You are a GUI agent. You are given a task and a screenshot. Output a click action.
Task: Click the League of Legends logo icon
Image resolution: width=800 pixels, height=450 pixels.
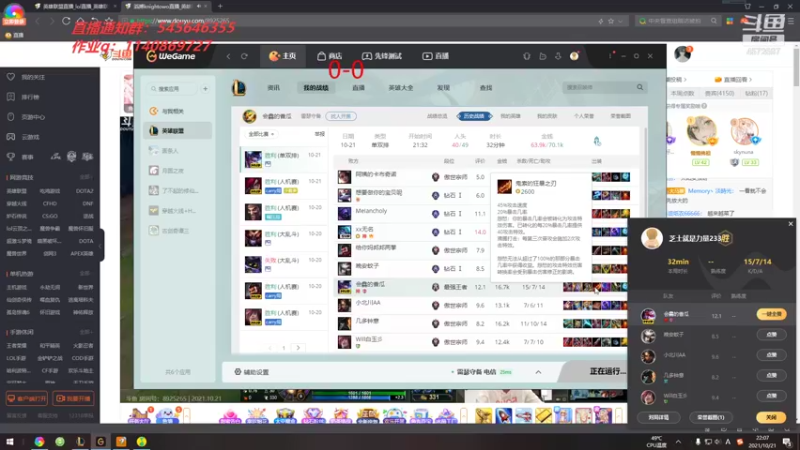tap(239, 88)
